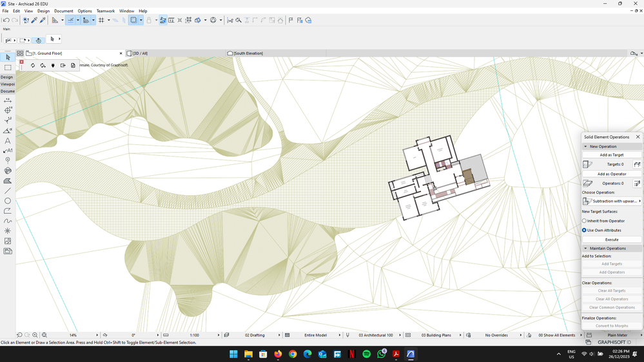Open Spotify from the Windows taskbar
The height and width of the screenshot is (362, 644).
[366, 354]
